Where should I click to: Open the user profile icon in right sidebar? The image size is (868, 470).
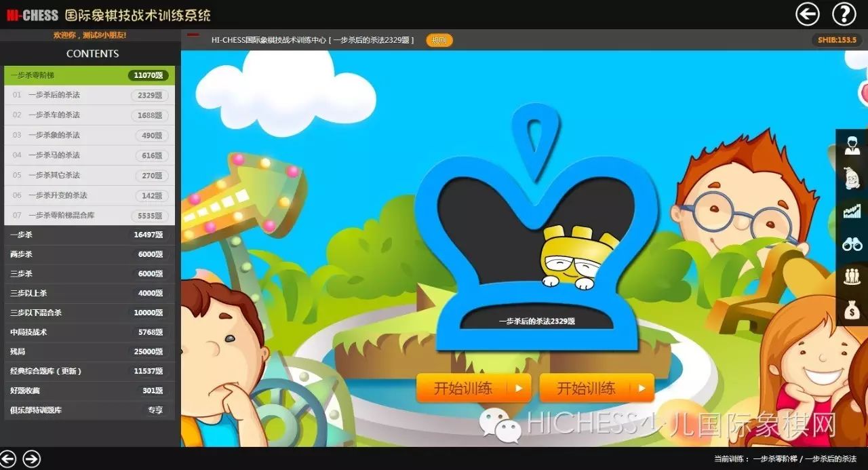pyautogui.click(x=852, y=145)
